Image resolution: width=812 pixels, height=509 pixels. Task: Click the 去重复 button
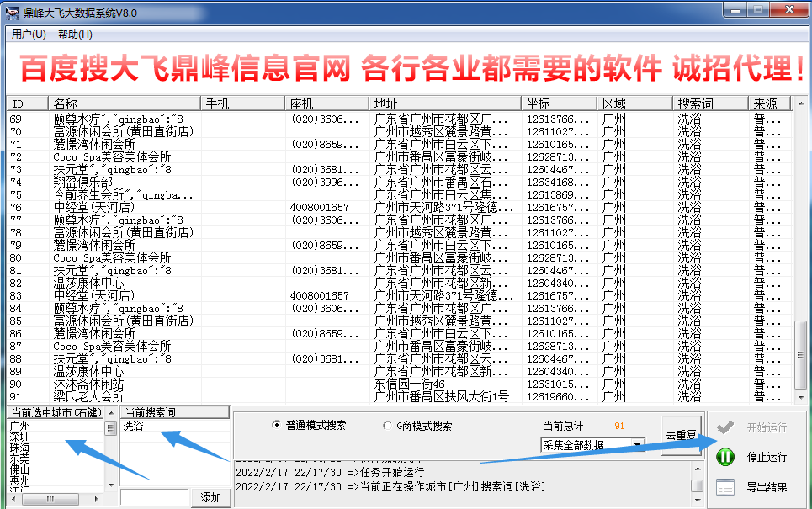(680, 435)
